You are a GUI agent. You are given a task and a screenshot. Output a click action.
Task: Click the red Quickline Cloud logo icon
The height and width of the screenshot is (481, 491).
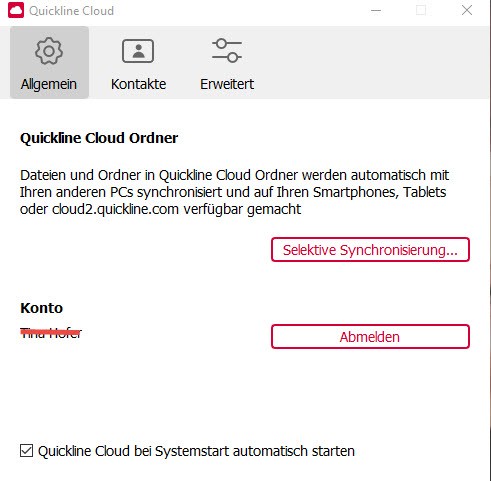16,11
